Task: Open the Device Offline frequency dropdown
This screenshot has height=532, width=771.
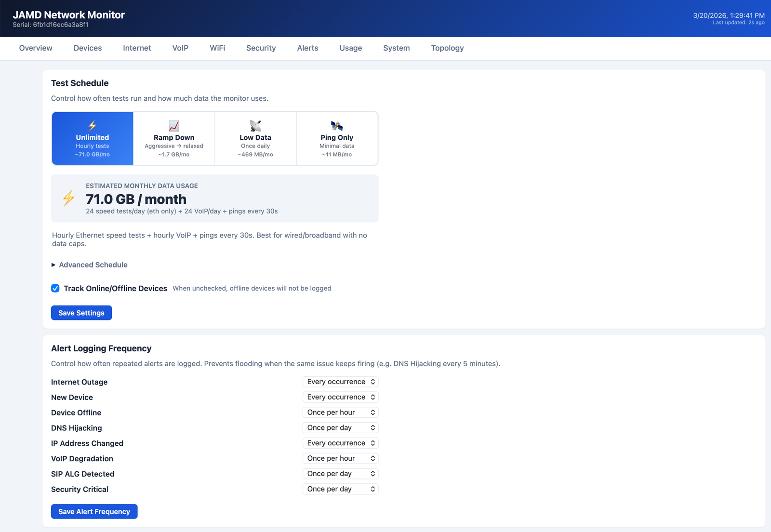Action: (340, 412)
